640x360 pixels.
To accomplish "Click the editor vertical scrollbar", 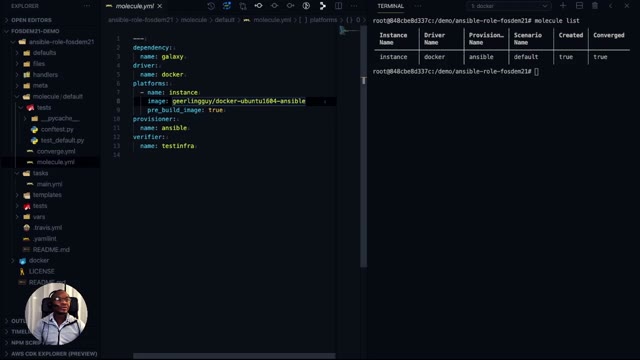I will pyautogui.click(x=363, y=146).
